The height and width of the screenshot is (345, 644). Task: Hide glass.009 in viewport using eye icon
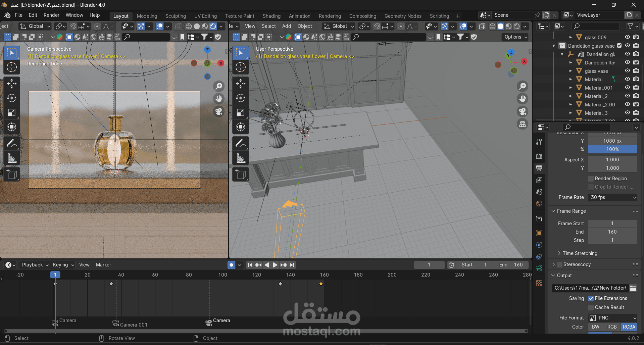(627, 37)
